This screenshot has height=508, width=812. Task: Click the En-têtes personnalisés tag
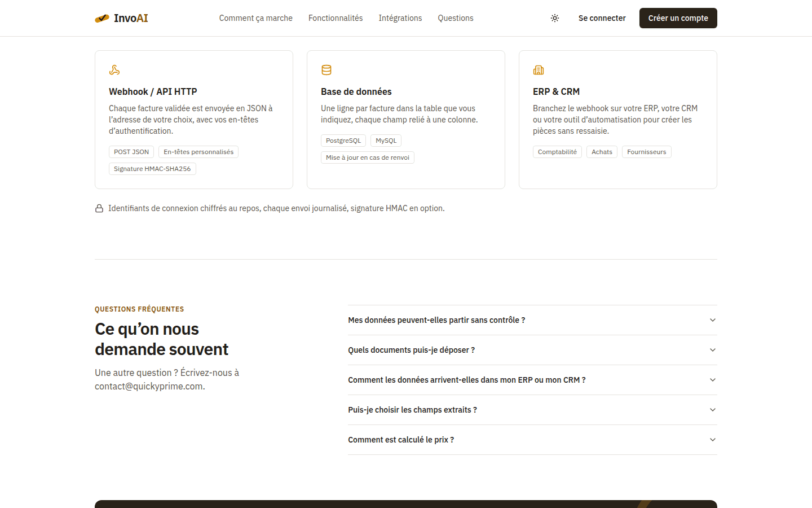[198, 152]
